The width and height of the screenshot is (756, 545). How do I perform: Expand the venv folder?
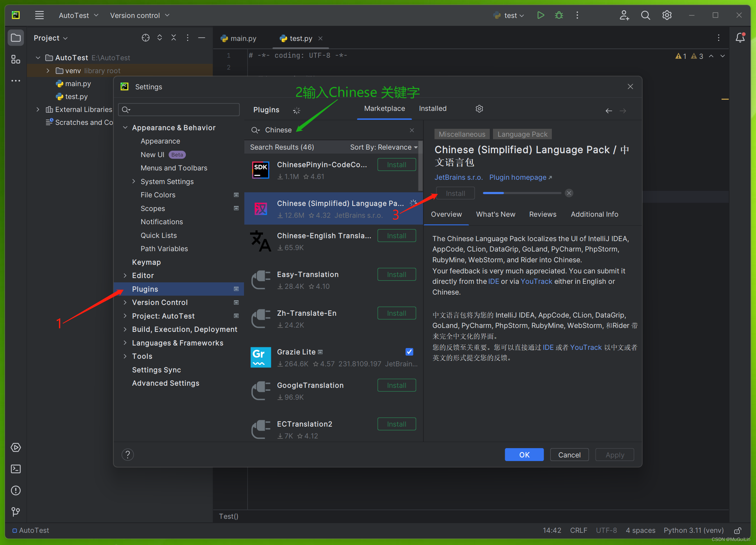tap(48, 71)
